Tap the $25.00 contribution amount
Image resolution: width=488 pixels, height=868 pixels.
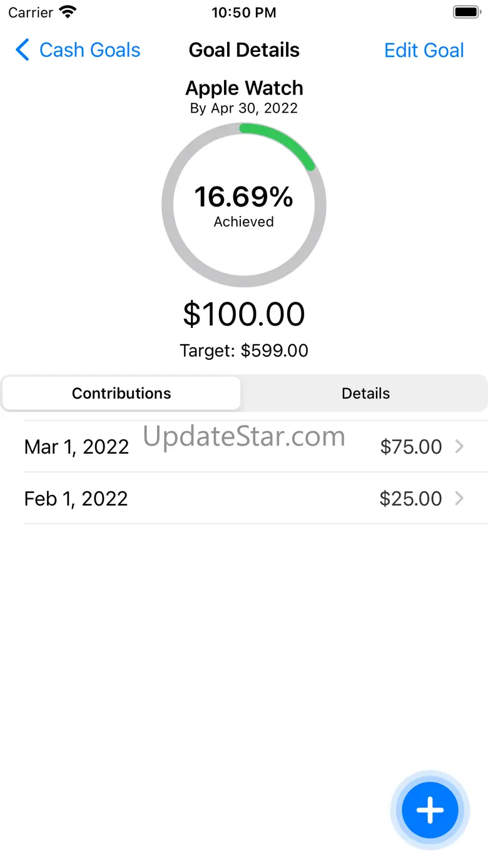410,499
